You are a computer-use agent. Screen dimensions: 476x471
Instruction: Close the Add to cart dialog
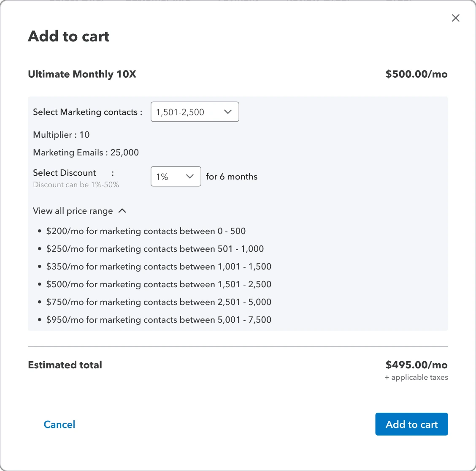point(455,18)
